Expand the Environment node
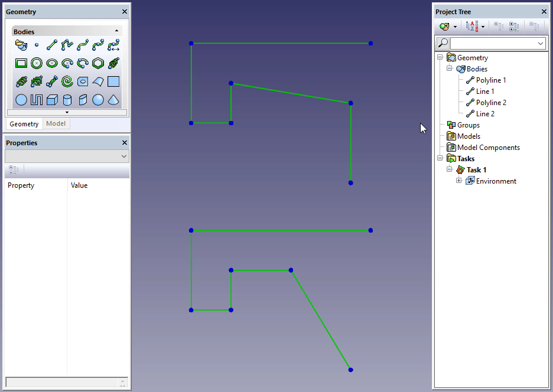This screenshot has width=553, height=392. tap(458, 181)
